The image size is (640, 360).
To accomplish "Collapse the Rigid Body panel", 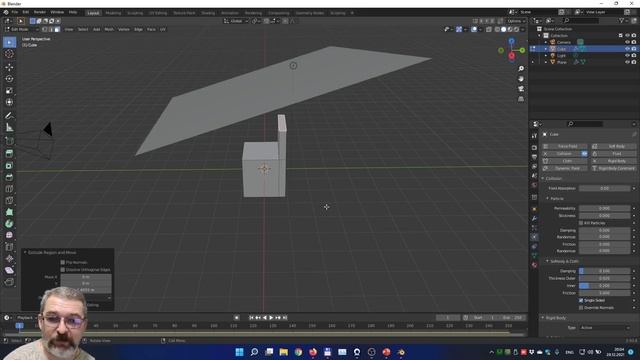I will pyautogui.click(x=543, y=318).
